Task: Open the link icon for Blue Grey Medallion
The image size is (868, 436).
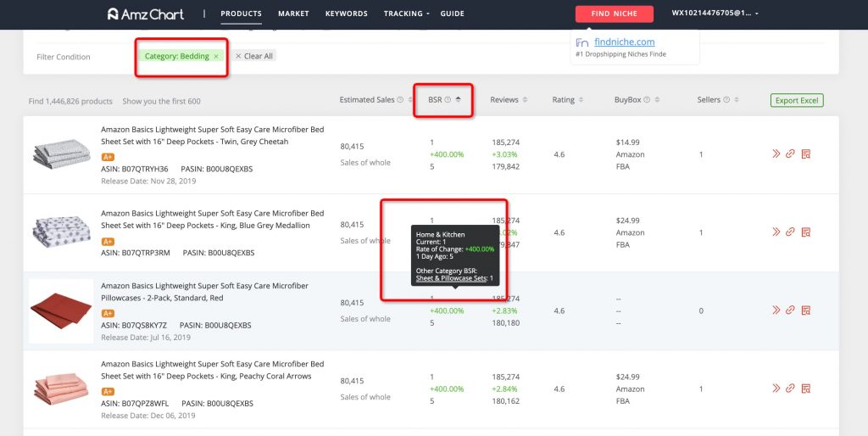Action: (791, 232)
